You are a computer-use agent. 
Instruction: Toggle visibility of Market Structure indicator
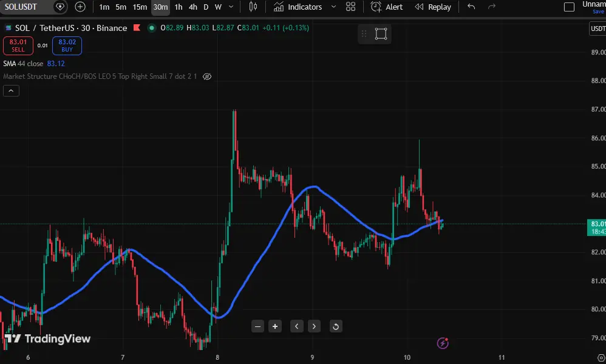tap(207, 76)
